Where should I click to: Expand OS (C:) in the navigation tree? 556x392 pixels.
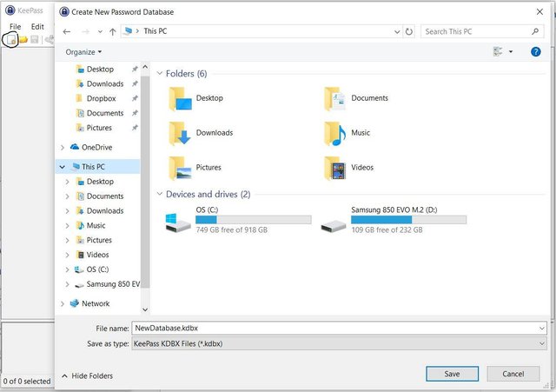(x=68, y=269)
